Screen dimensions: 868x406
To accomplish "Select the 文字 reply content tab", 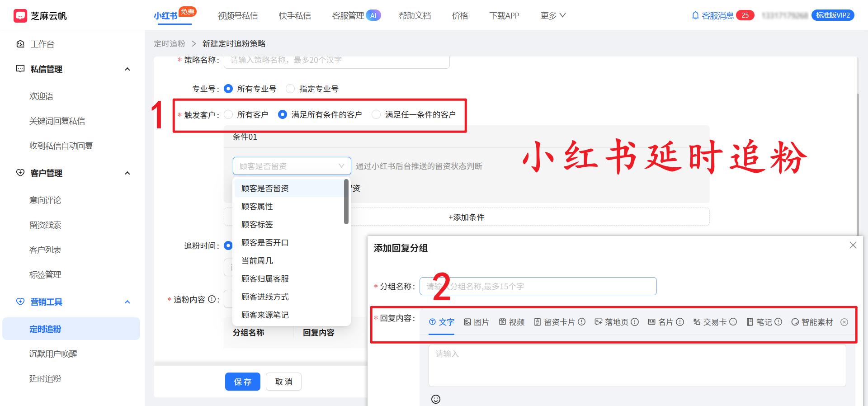I will tap(442, 322).
